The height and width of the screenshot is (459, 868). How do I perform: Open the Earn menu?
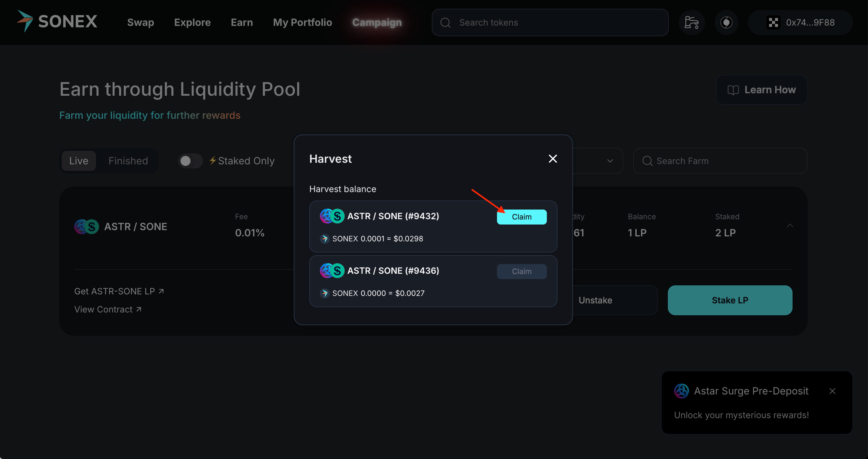(x=241, y=23)
